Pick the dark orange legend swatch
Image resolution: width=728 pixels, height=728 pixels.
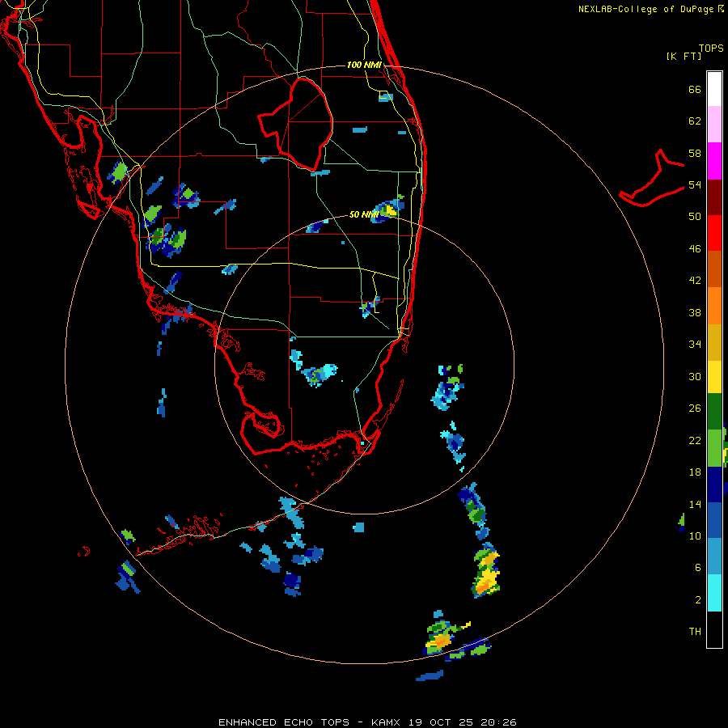click(714, 269)
